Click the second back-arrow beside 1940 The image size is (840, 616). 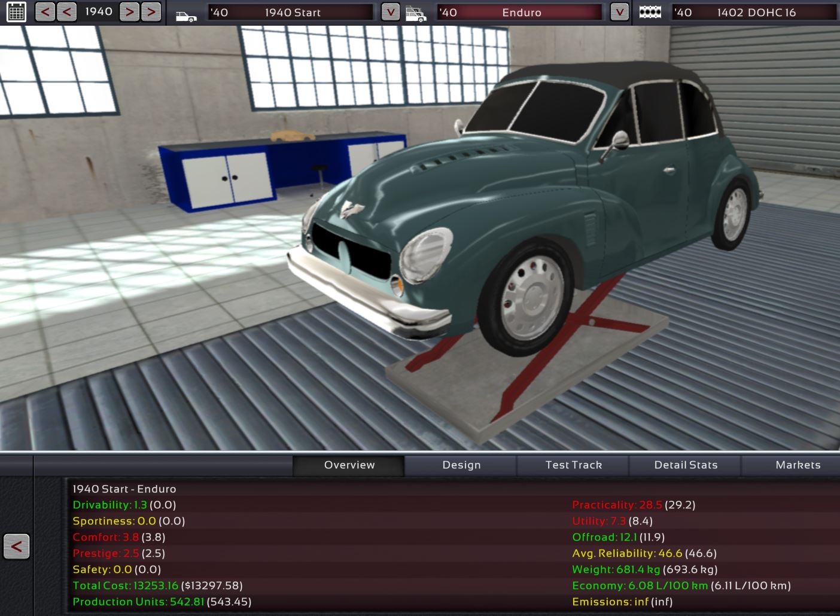67,12
